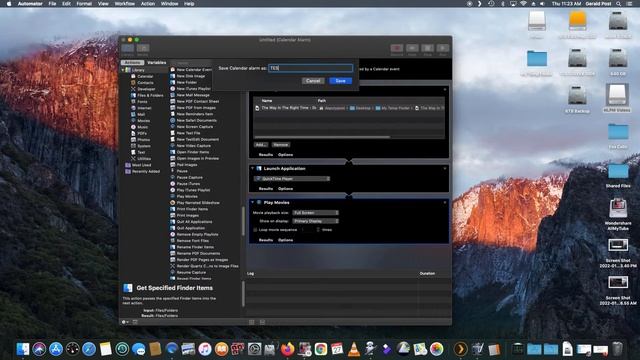Click the Record toolbar button

397,48
